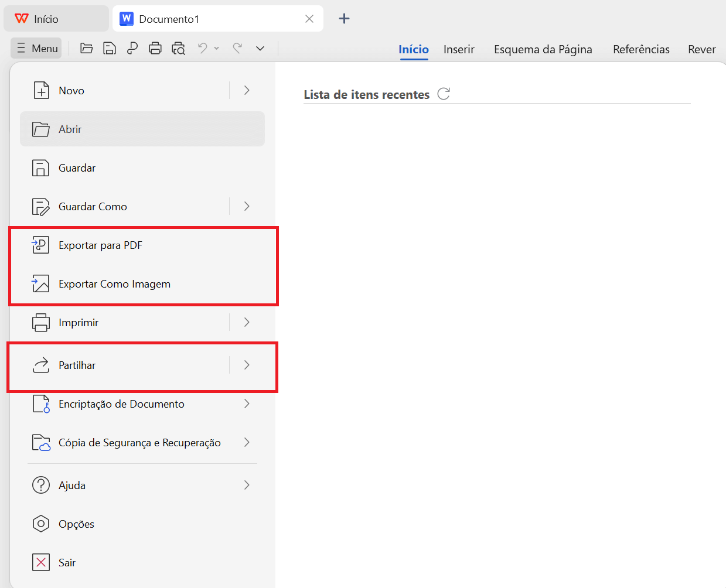Expand the Novo submenu arrow
This screenshot has height=588, width=726.
tap(247, 90)
